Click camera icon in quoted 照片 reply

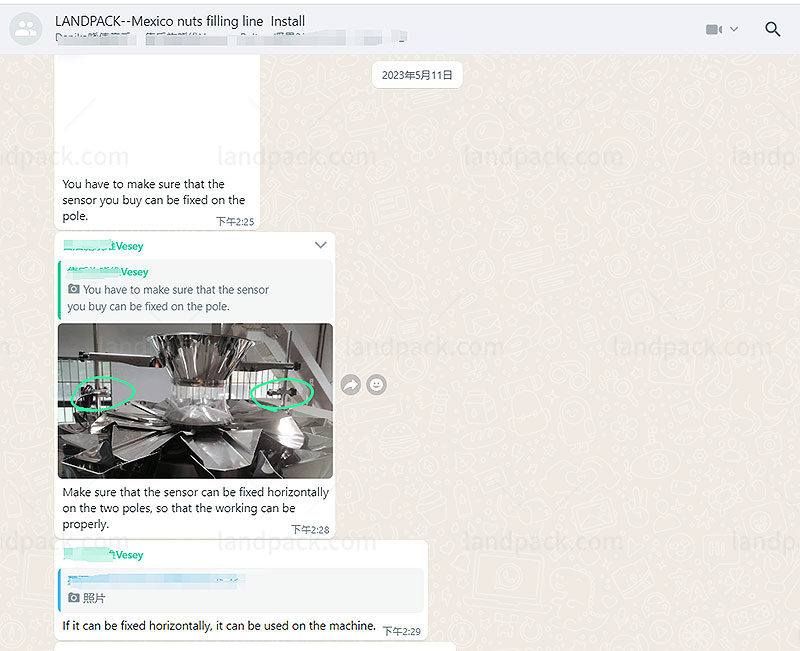tap(73, 598)
